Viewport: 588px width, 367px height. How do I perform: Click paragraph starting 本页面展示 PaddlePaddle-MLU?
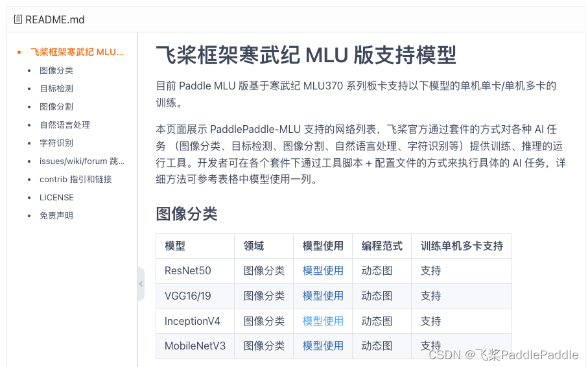click(360, 154)
